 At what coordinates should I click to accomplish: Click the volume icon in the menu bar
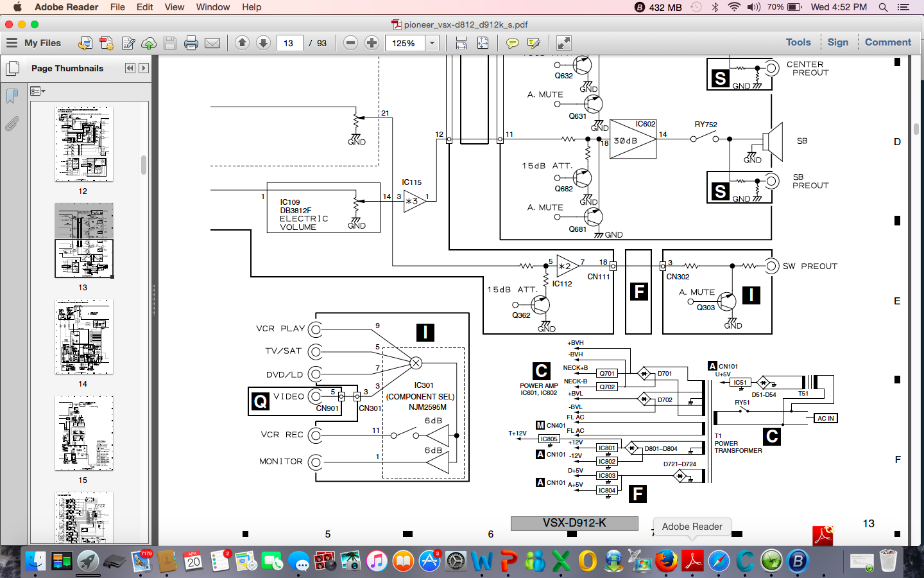coord(754,7)
